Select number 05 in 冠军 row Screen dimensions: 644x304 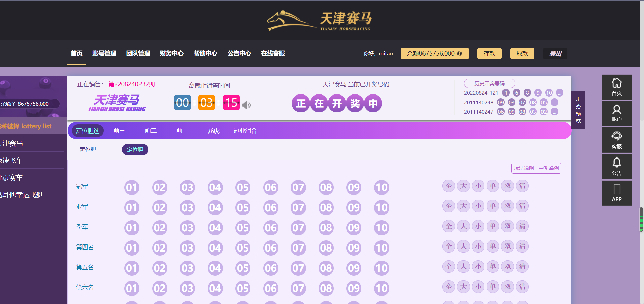243,187
